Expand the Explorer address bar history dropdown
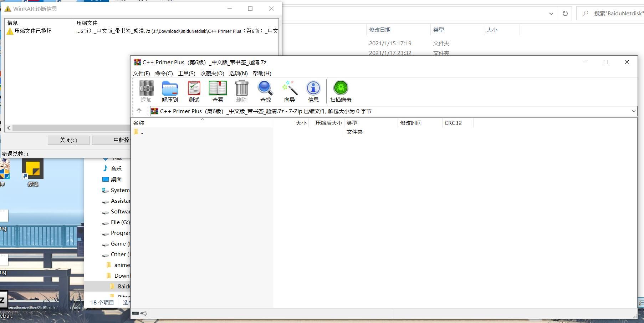Screen dimensions: 644x323 pyautogui.click(x=551, y=14)
